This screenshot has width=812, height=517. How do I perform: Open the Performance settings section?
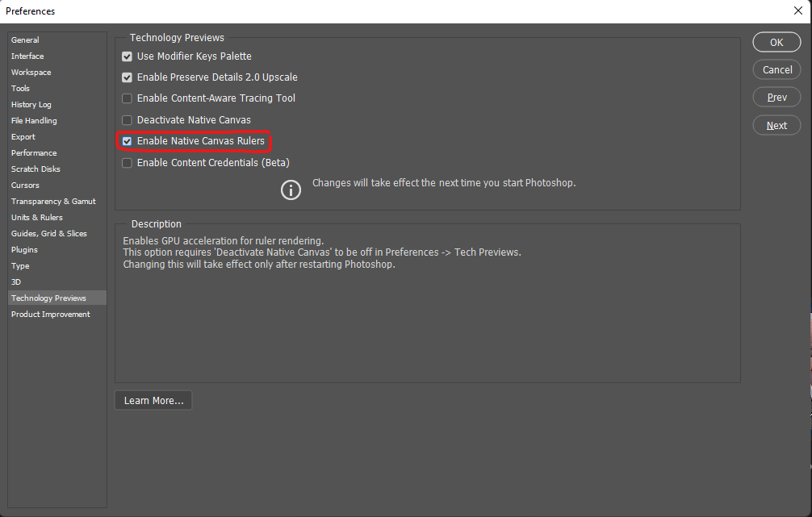pos(34,152)
